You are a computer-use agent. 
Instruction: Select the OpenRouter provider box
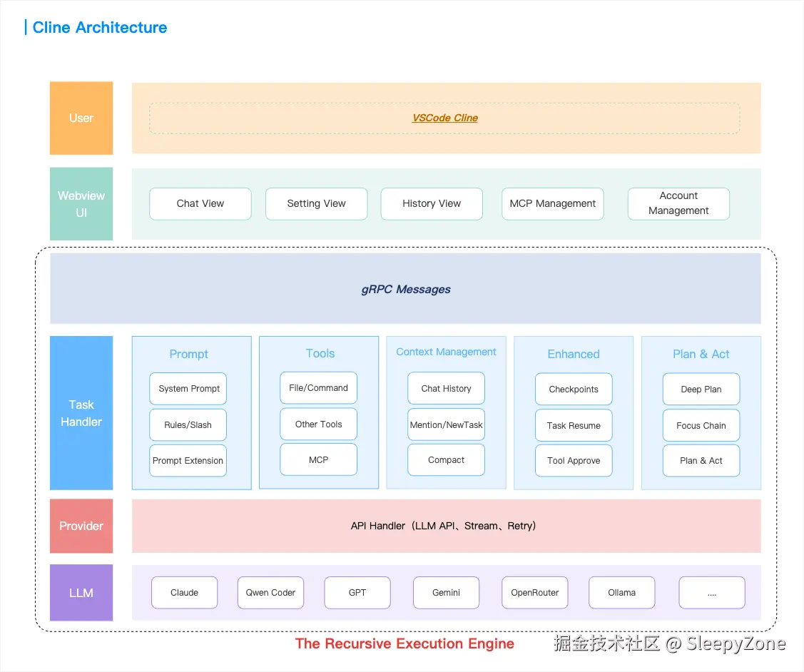pyautogui.click(x=534, y=592)
